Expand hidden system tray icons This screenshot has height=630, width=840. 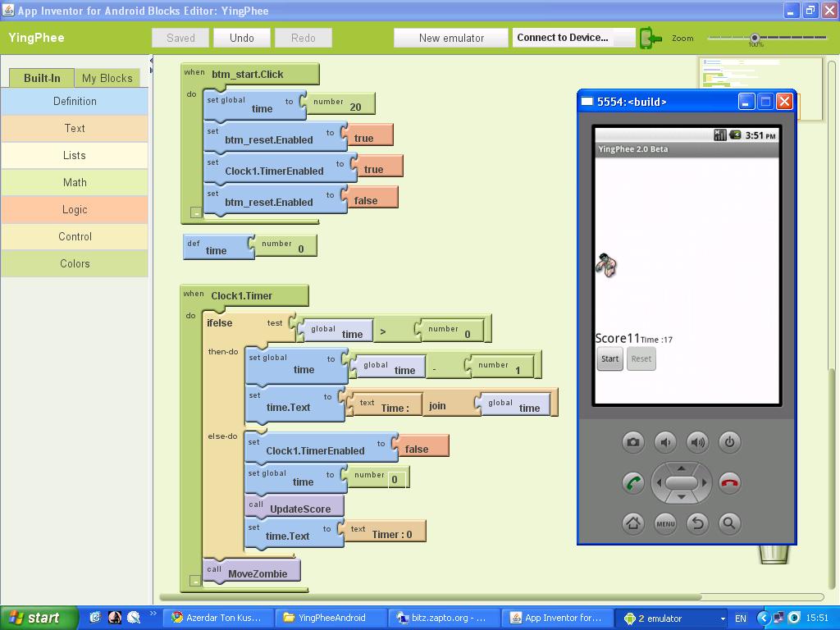(x=764, y=618)
